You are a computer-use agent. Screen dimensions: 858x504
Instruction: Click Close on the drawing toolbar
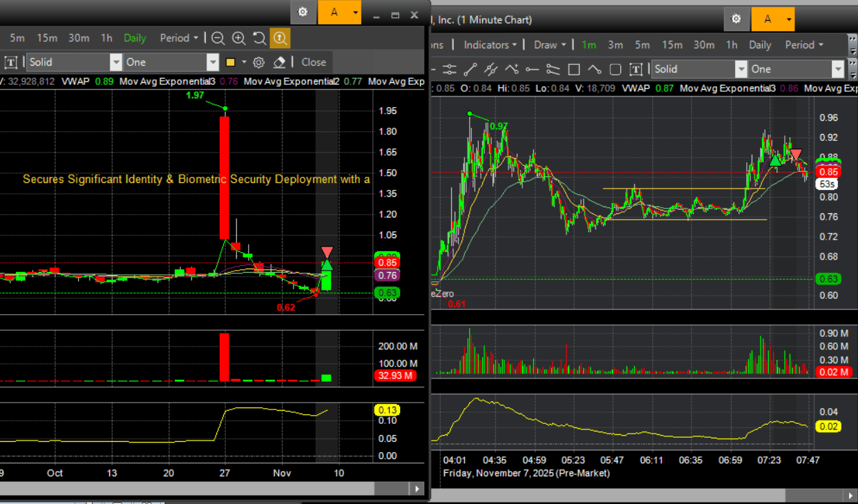(314, 62)
